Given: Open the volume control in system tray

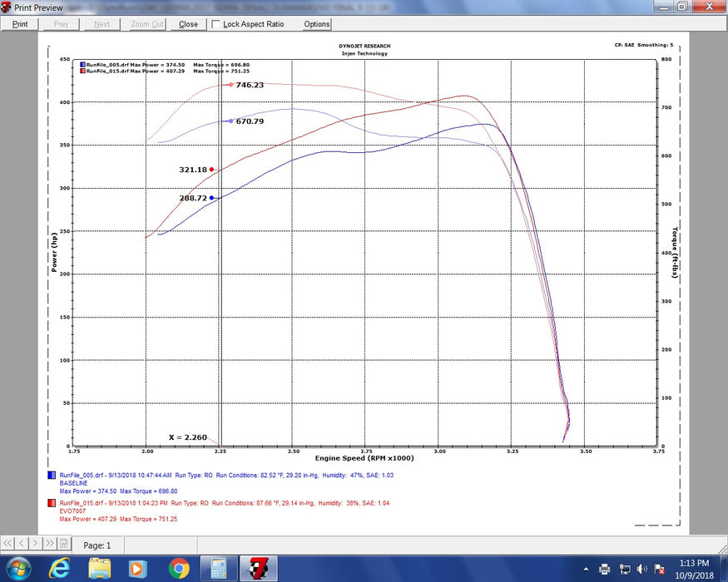Looking at the screenshot, I should (x=641, y=570).
